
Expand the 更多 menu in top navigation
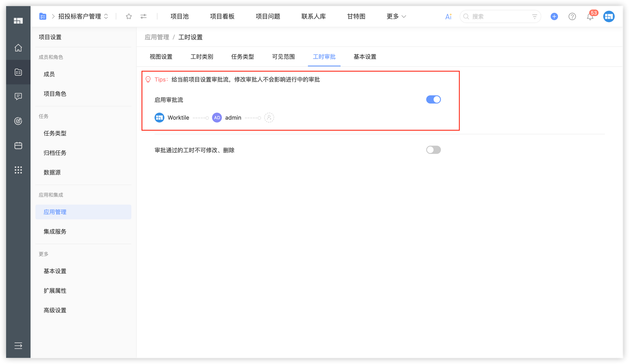click(x=396, y=16)
